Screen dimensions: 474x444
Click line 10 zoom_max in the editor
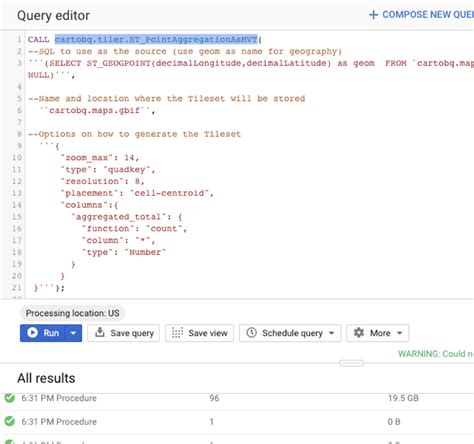click(86, 157)
